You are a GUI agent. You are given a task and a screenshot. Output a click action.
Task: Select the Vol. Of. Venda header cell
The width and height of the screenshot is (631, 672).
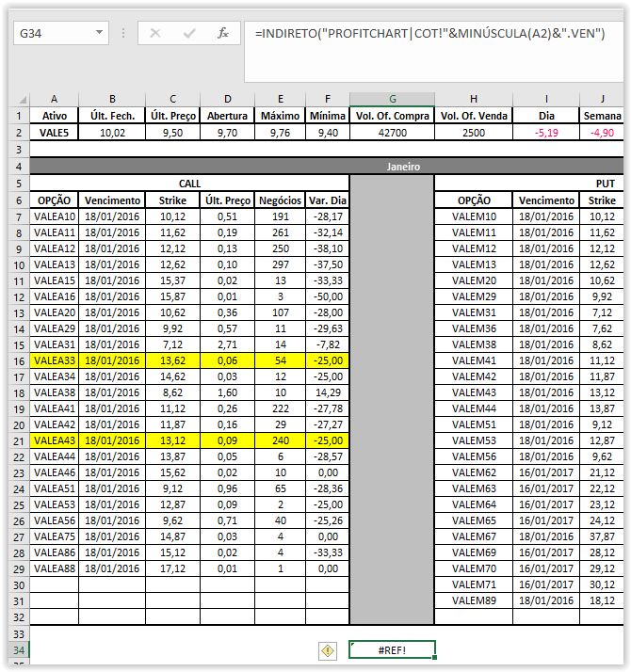point(474,116)
